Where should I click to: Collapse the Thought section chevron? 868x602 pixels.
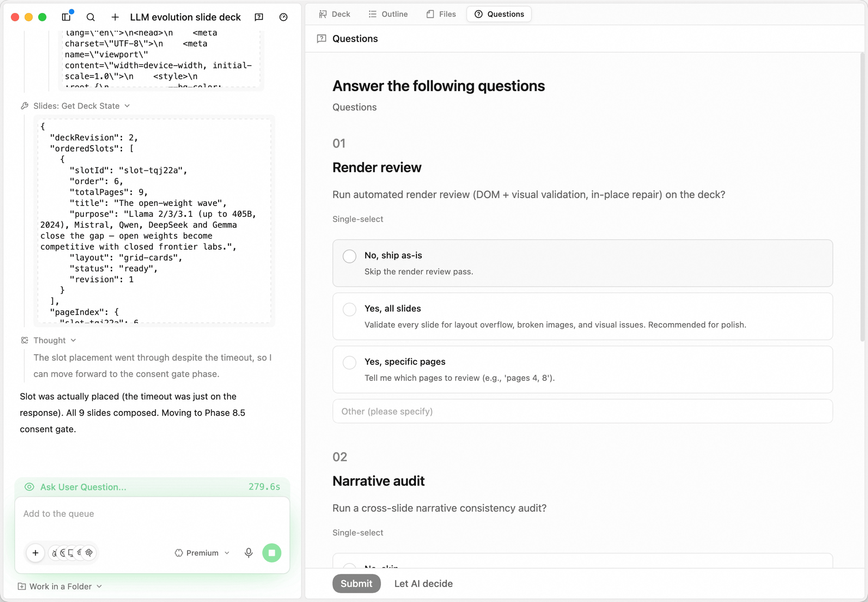(73, 341)
